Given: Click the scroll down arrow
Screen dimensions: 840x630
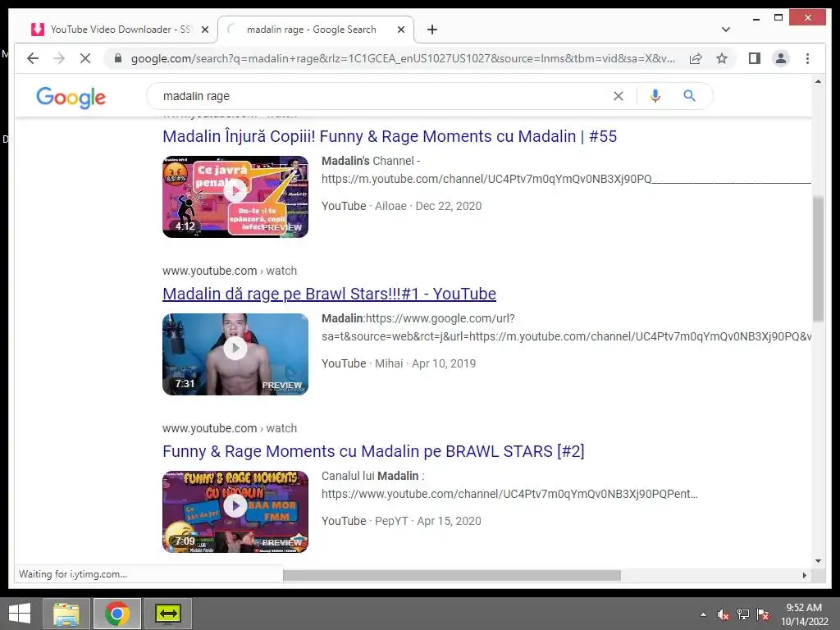Looking at the screenshot, I should pos(818,561).
